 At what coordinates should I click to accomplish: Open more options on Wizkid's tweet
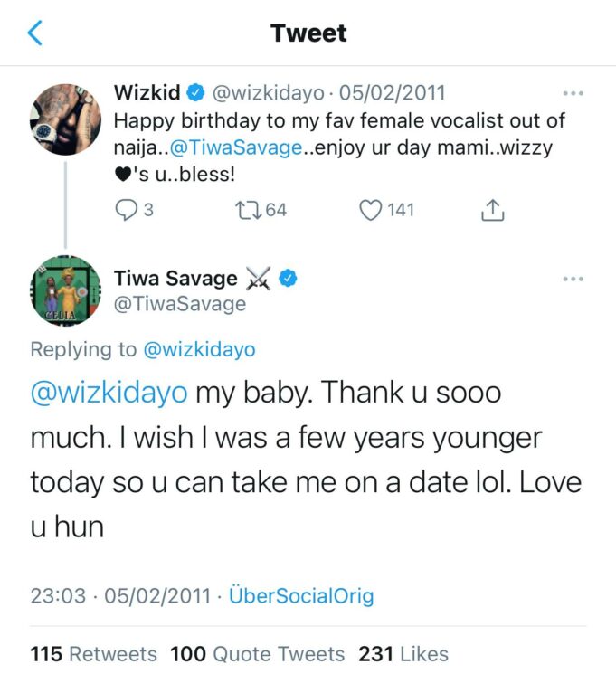coord(573,93)
